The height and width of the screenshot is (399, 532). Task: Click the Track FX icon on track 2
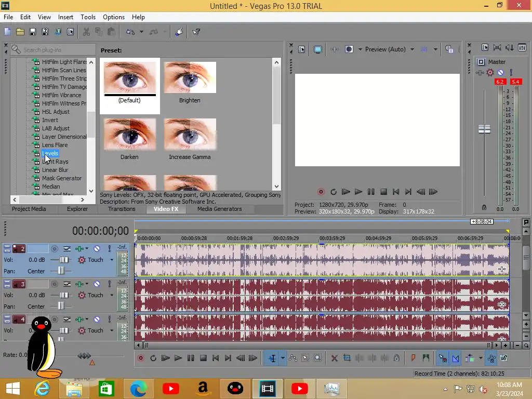tap(79, 249)
